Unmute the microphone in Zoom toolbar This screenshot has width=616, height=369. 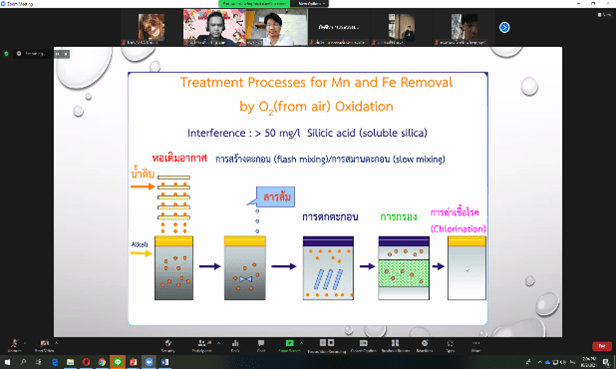[14, 345]
